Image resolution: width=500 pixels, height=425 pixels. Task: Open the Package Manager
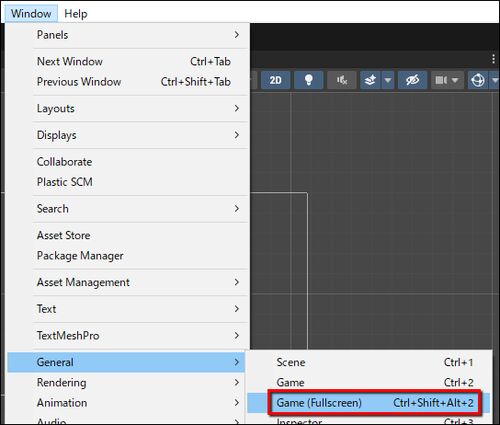coord(128,256)
